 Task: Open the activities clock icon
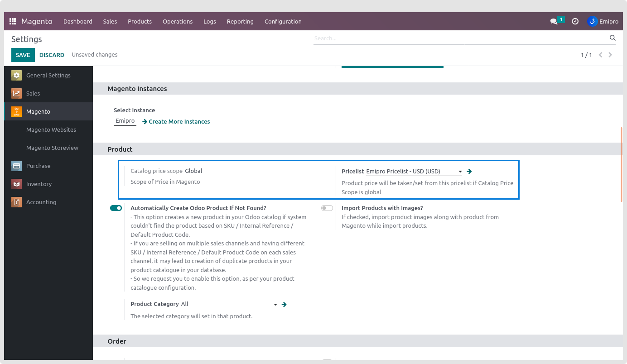click(x=575, y=21)
